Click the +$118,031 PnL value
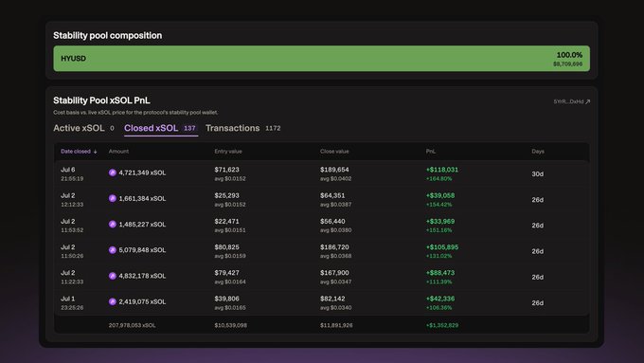 (442, 170)
